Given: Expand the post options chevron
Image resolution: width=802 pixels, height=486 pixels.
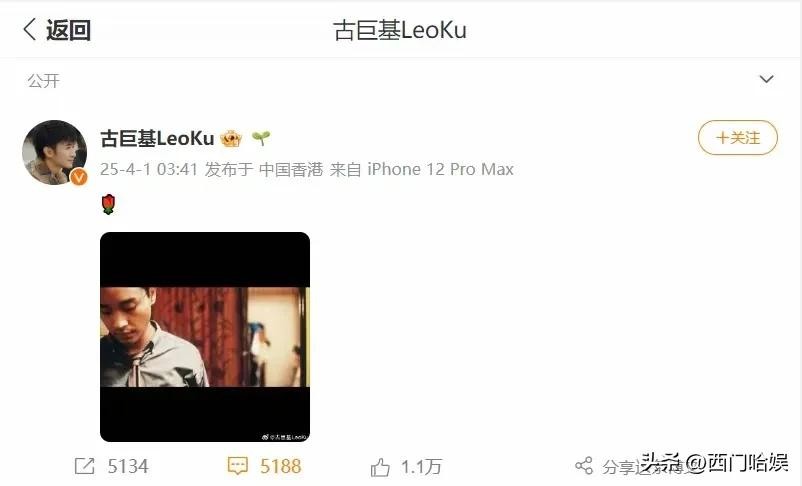Looking at the screenshot, I should [766, 79].
